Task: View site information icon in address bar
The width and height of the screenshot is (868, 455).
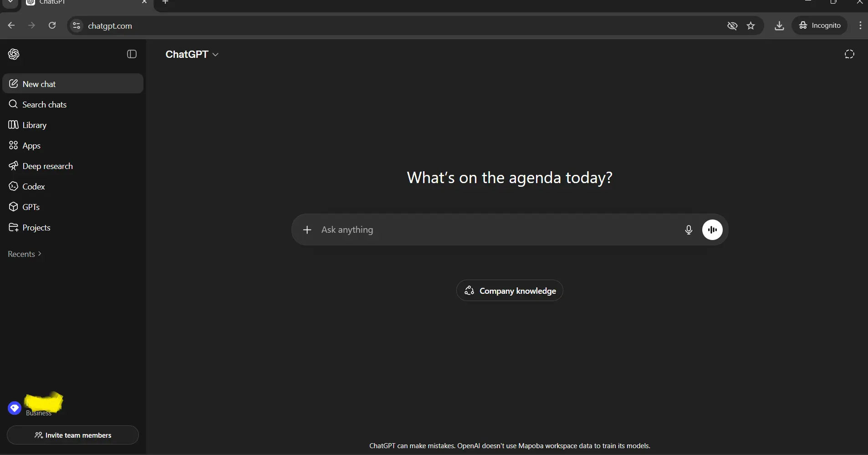Action: pyautogui.click(x=77, y=26)
